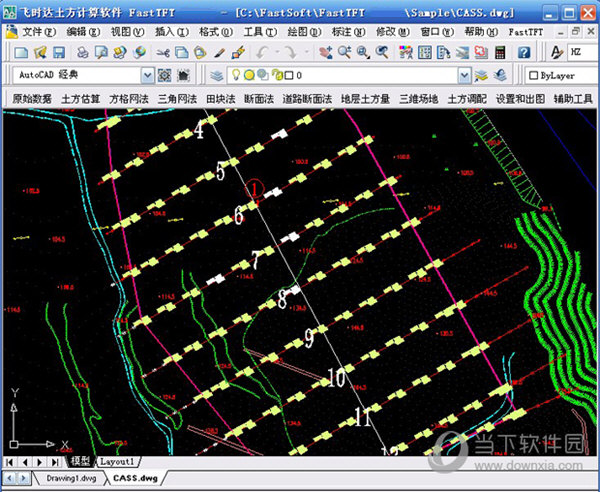
Task: Toggle layer 0 on/off lightbulb
Action: point(236,75)
